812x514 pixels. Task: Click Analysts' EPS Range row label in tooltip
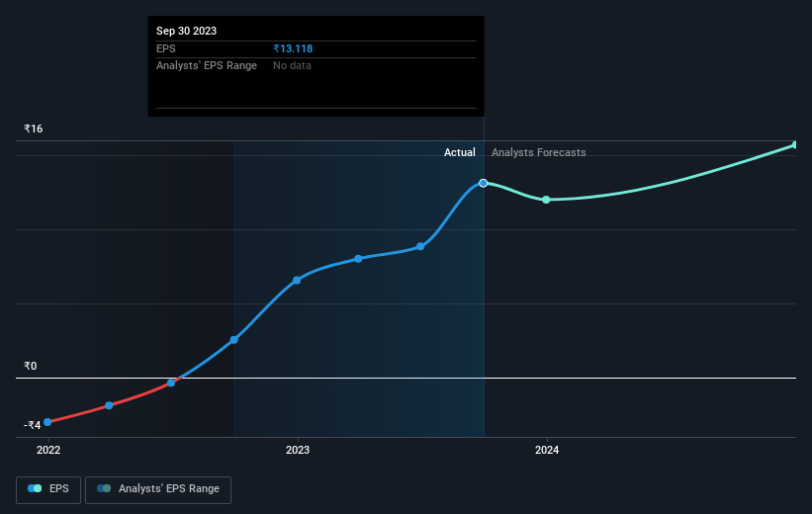click(207, 66)
